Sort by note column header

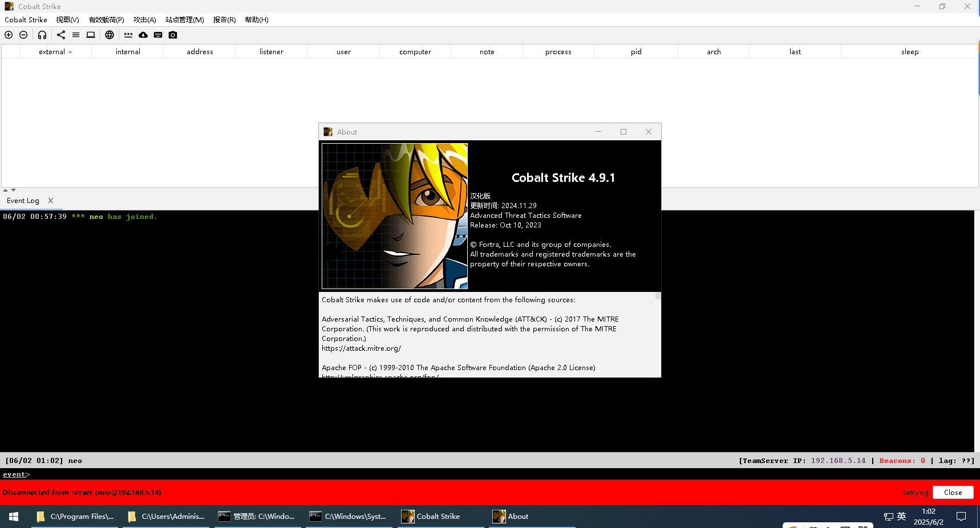point(487,51)
